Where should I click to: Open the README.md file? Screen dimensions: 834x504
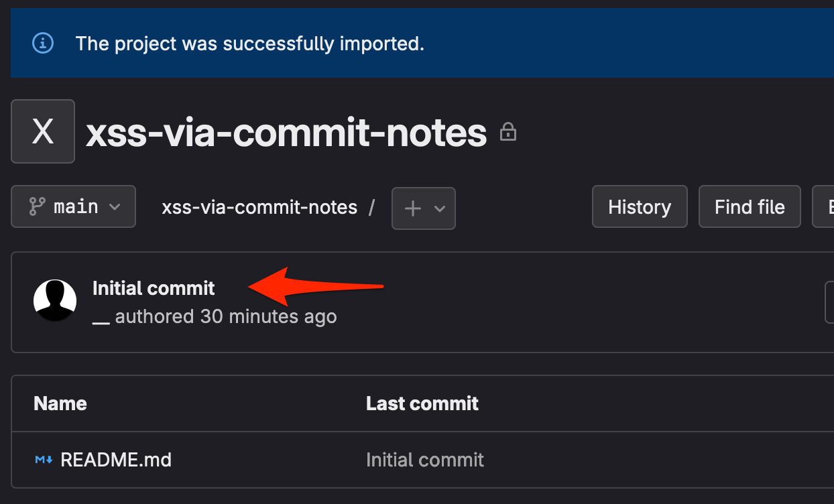(116, 460)
